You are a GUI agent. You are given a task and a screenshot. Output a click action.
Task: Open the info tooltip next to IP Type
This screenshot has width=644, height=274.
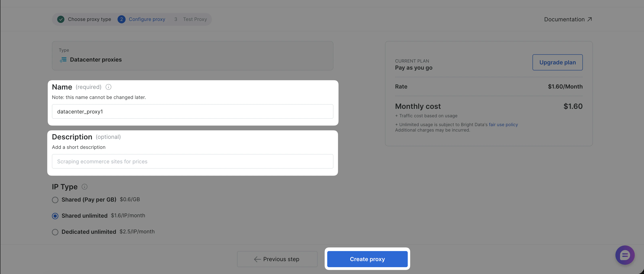pyautogui.click(x=84, y=186)
